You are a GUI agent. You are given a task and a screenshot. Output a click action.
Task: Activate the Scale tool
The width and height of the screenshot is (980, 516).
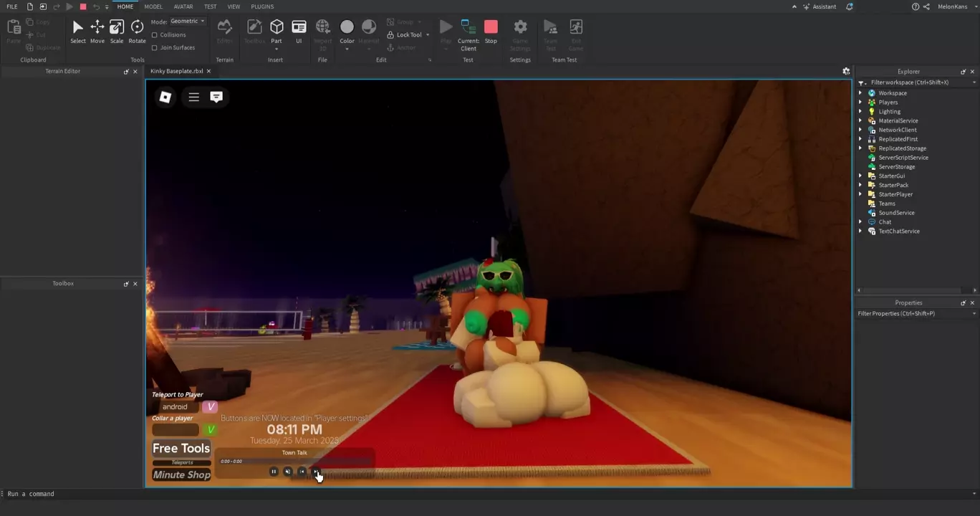tap(117, 32)
